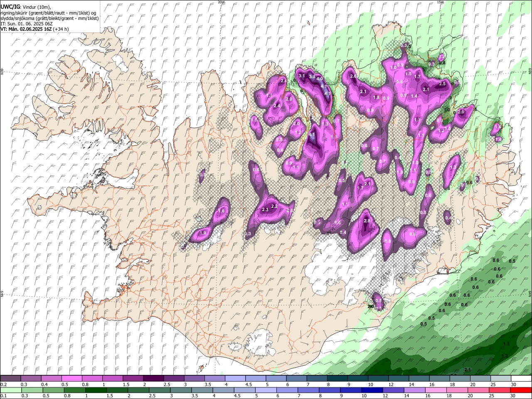Select upper legend swatch between 8 and 9

(337, 379)
